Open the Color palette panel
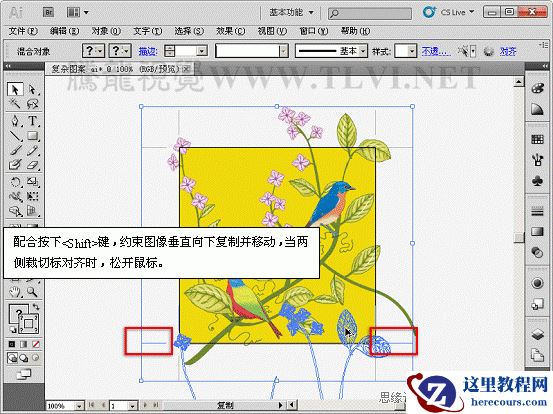Image resolution: width=553 pixels, height=414 pixels. point(537,88)
